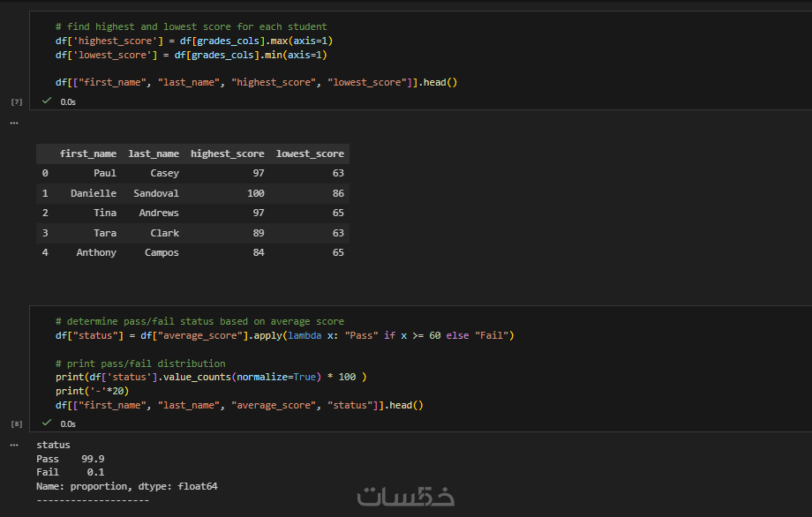
Task: Select the Danielle cell in the table
Action: click(x=94, y=193)
